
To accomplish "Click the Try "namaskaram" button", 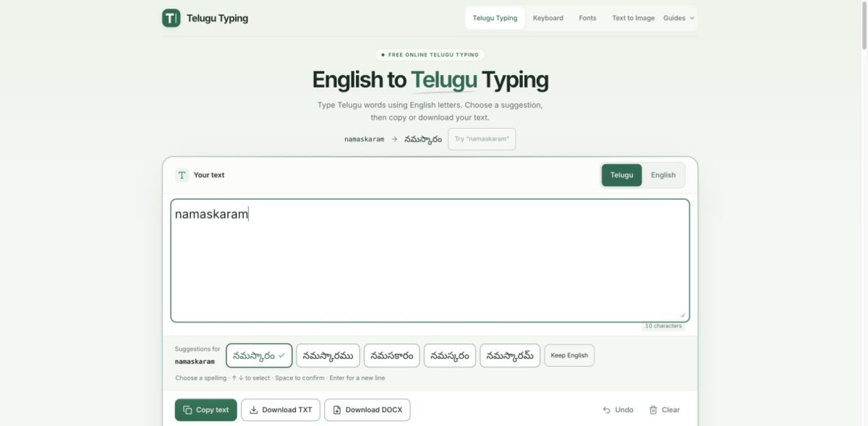I will pyautogui.click(x=482, y=139).
